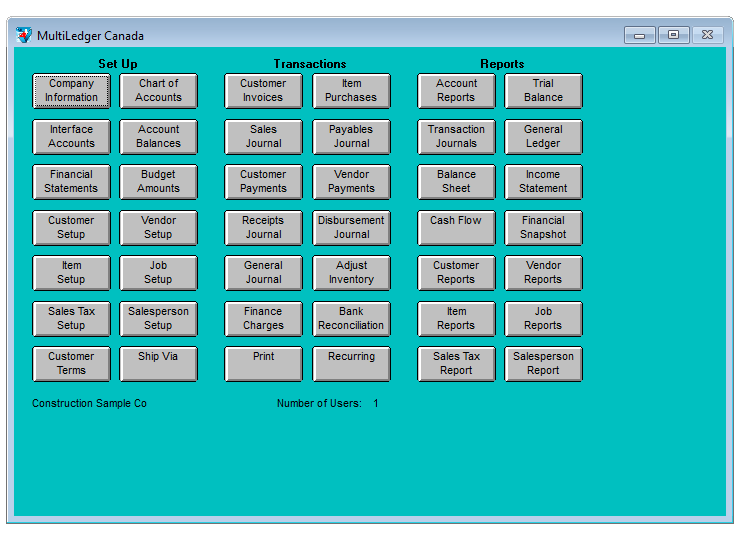Open Vendor Reports
Screen dimensions: 740x540
(x=543, y=273)
